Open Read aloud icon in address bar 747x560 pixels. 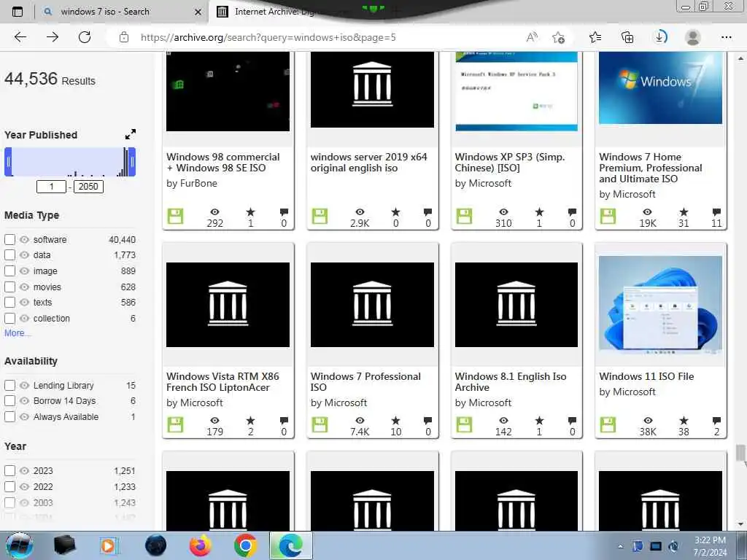click(x=532, y=37)
